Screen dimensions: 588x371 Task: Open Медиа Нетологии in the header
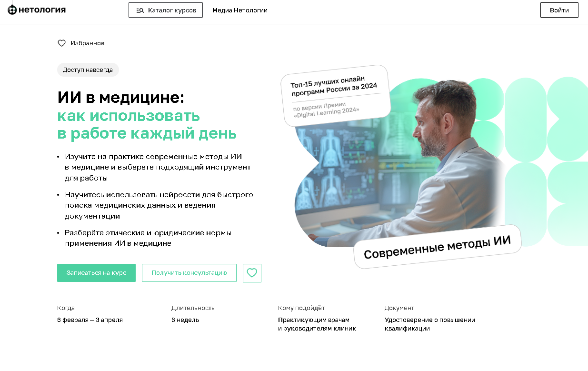pos(240,10)
